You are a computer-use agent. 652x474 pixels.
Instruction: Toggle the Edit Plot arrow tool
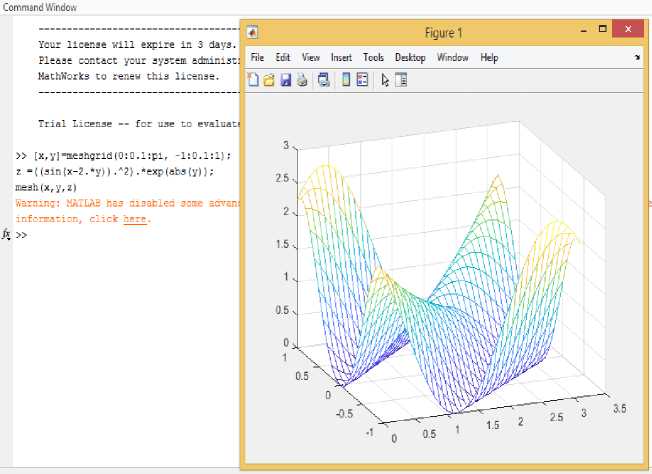[386, 80]
